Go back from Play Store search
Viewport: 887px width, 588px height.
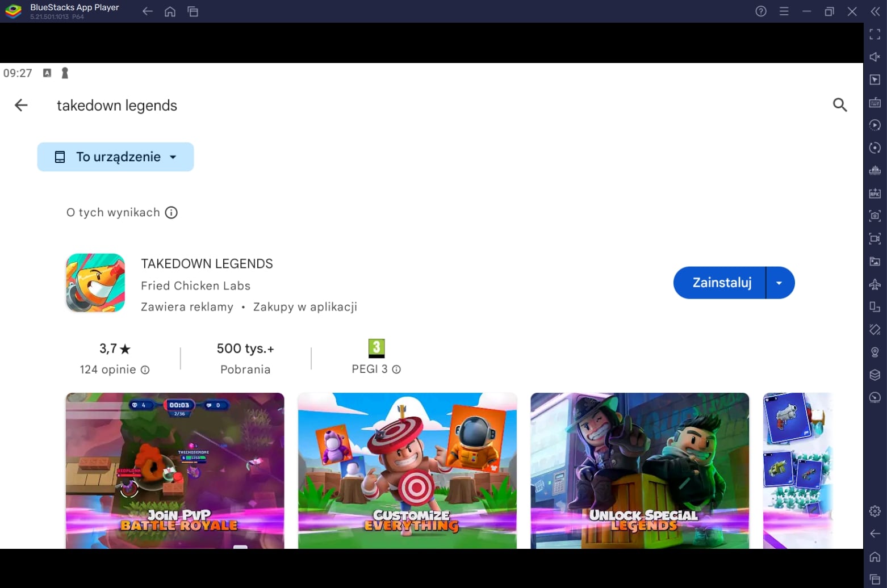[x=21, y=105]
